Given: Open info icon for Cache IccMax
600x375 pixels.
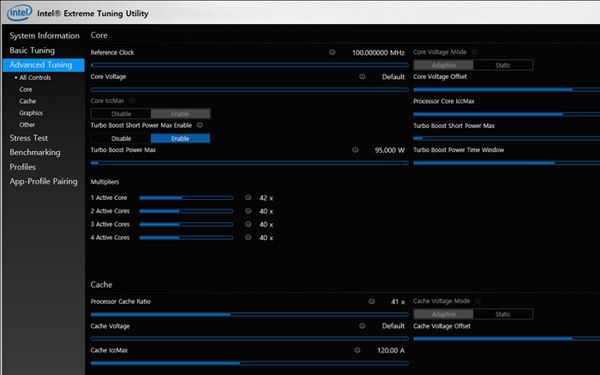Looking at the screenshot, I should coord(357,350).
